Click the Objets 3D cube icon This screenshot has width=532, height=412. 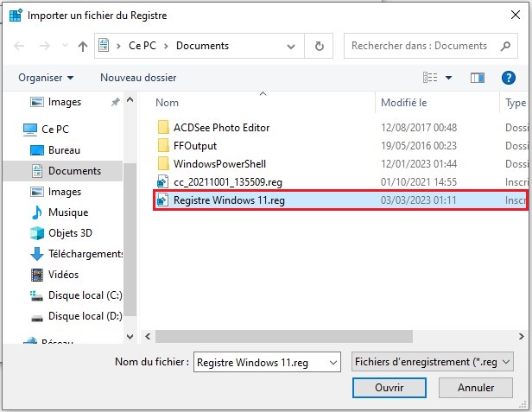point(36,233)
